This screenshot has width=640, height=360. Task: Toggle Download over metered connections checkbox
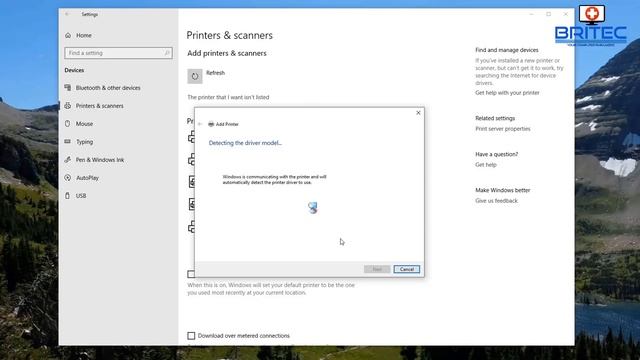coord(191,336)
